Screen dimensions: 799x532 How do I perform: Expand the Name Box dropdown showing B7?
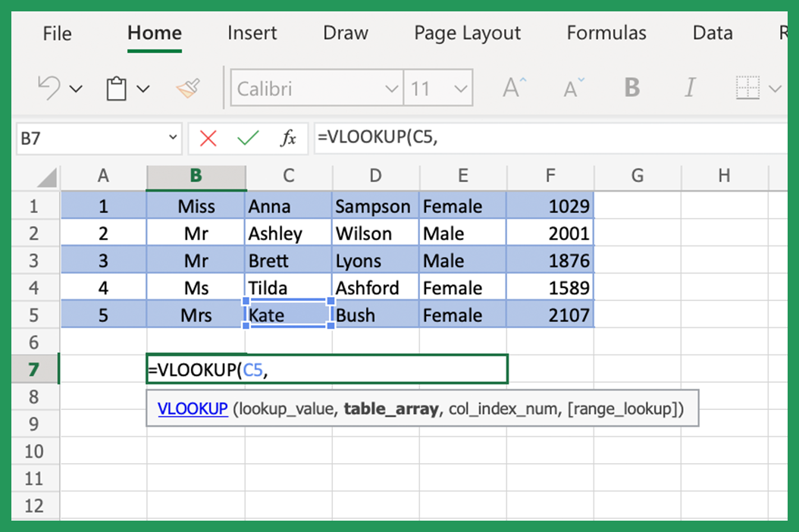(174, 138)
